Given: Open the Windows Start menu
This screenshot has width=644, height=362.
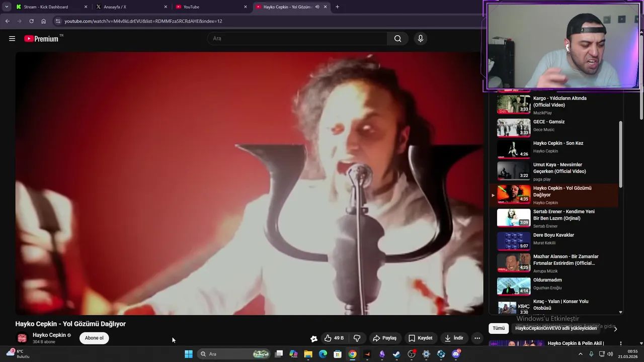Looking at the screenshot, I should (x=189, y=354).
